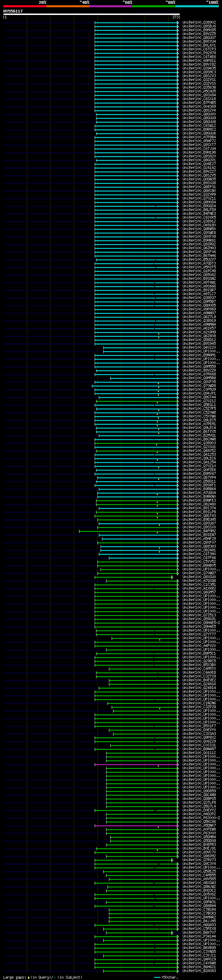Select hit label UniRef100_C5XYW6
The width and height of the screenshot is (222, 980).
click(x=199, y=416)
